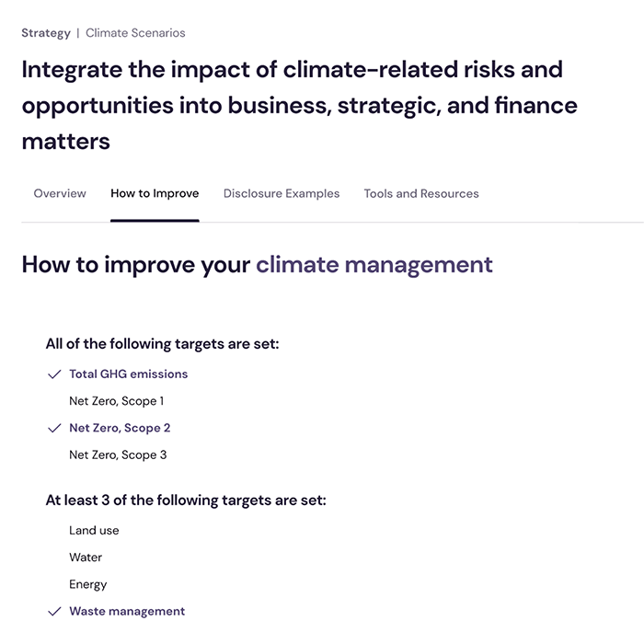This screenshot has height=644, width=644.
Task: Select the How to Improve tab
Action: coord(155,193)
